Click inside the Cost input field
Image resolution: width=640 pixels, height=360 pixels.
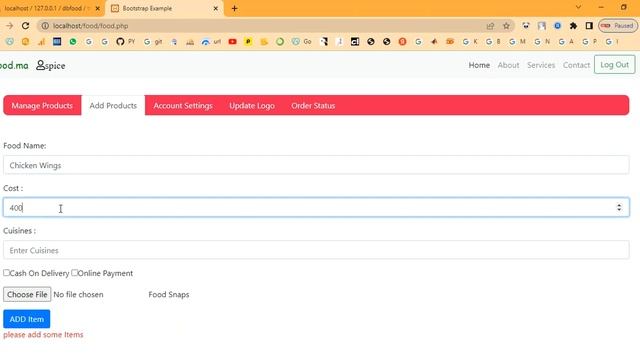(316, 207)
